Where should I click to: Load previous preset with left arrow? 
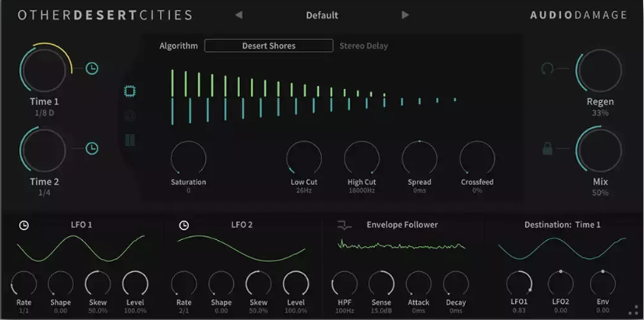239,15
